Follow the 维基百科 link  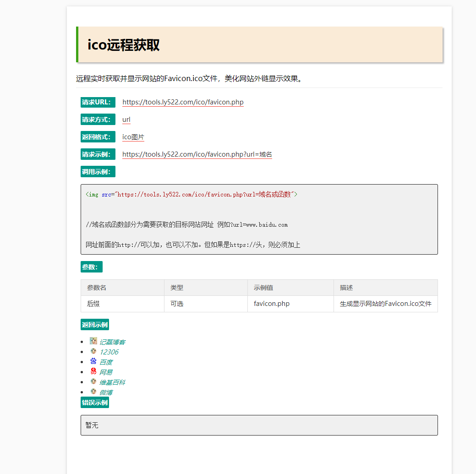112,382
